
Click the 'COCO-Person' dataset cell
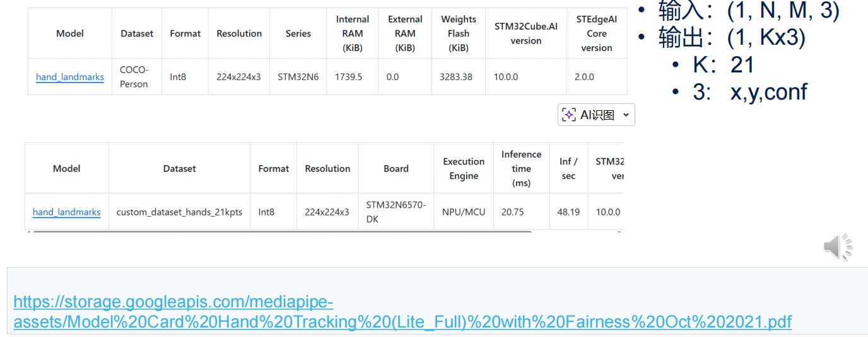(134, 77)
